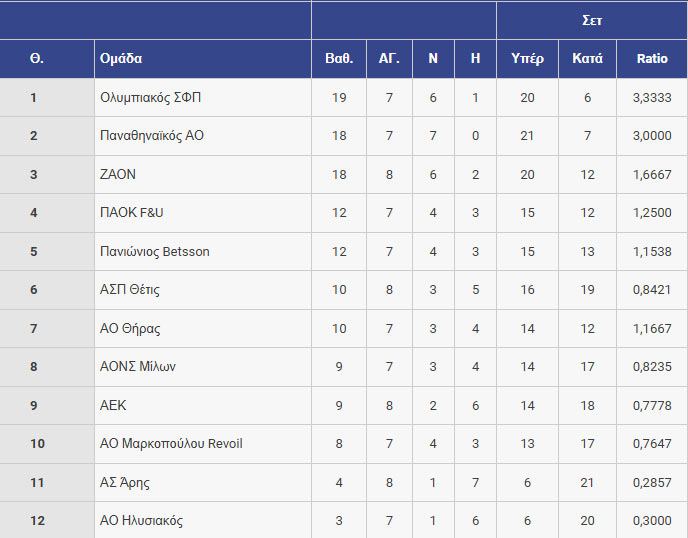
Task: Open ΑΟΝΣ Μίλων team entry
Action: (138, 367)
